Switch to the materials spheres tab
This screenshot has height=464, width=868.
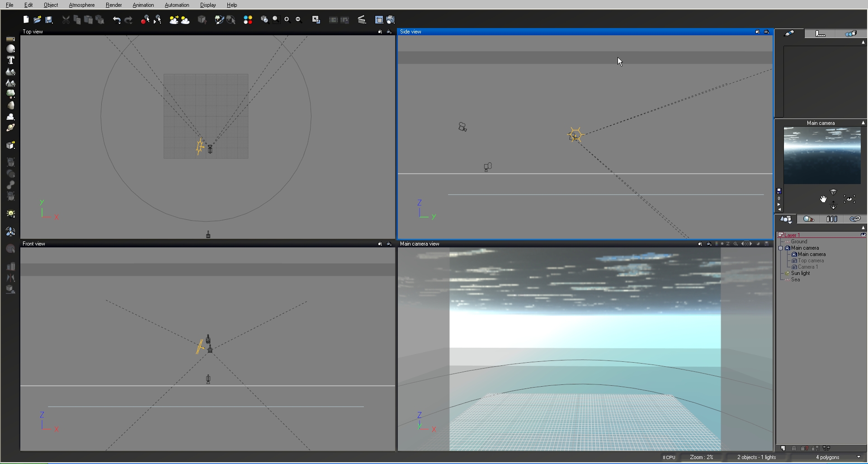[x=809, y=219]
